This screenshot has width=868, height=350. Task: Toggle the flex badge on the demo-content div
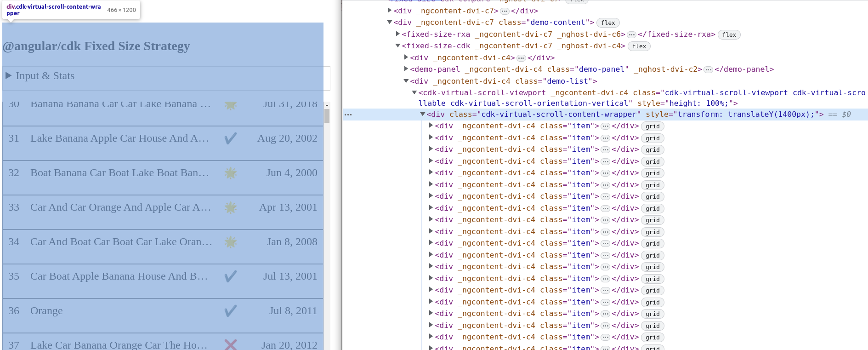click(x=608, y=23)
